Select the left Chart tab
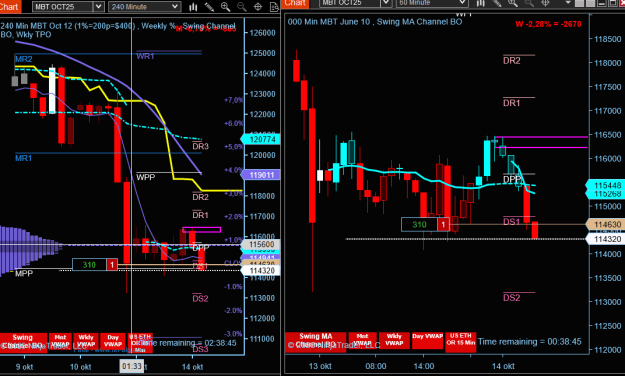625x376 pixels. pos(10,6)
